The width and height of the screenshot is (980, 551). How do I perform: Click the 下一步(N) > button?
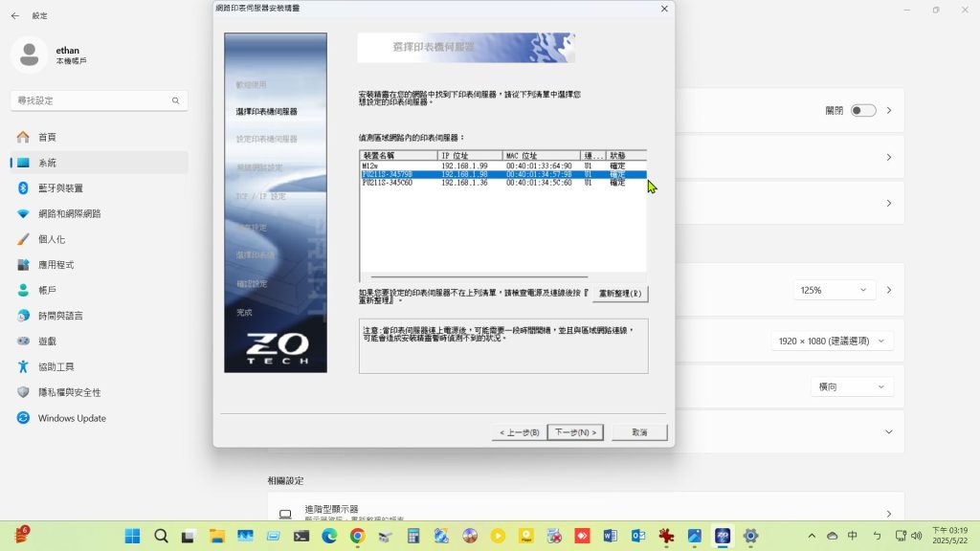pyautogui.click(x=577, y=432)
